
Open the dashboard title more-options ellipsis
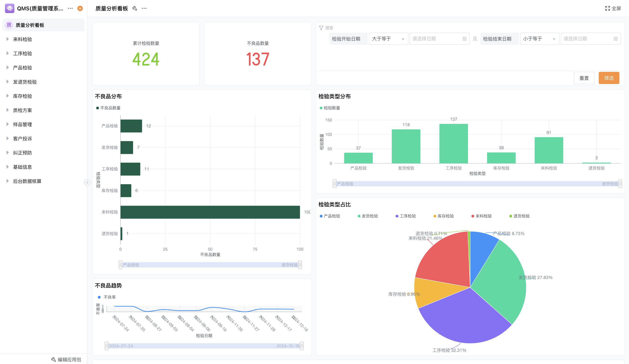pyautogui.click(x=144, y=9)
